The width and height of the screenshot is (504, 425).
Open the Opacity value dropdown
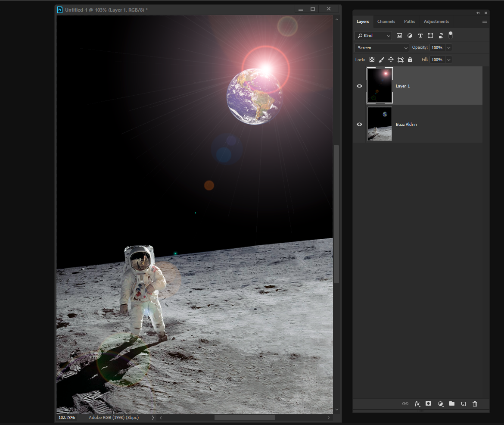point(448,47)
